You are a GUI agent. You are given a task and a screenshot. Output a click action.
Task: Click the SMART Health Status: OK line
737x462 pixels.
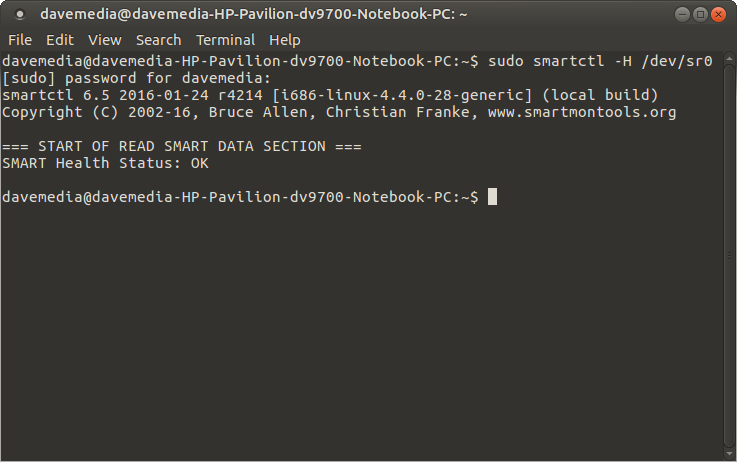tap(105, 163)
